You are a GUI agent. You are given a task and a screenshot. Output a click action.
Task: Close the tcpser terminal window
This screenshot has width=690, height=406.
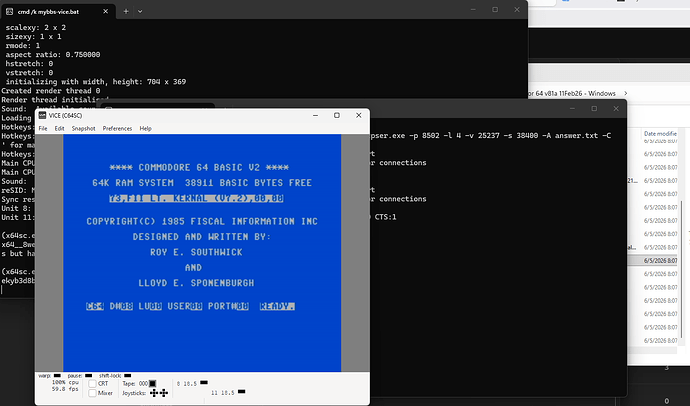pos(616,108)
